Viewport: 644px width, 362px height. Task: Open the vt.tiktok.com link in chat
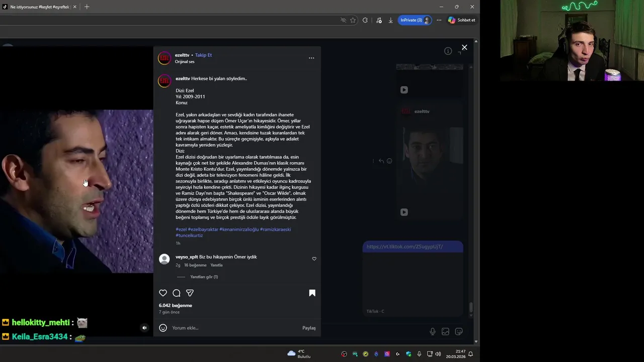(x=405, y=247)
